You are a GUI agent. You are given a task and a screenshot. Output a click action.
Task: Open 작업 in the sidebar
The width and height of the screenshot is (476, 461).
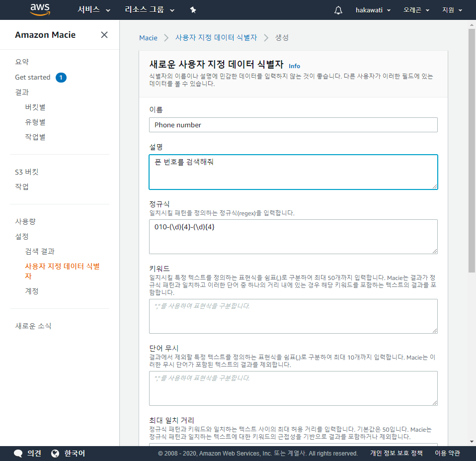22,186
